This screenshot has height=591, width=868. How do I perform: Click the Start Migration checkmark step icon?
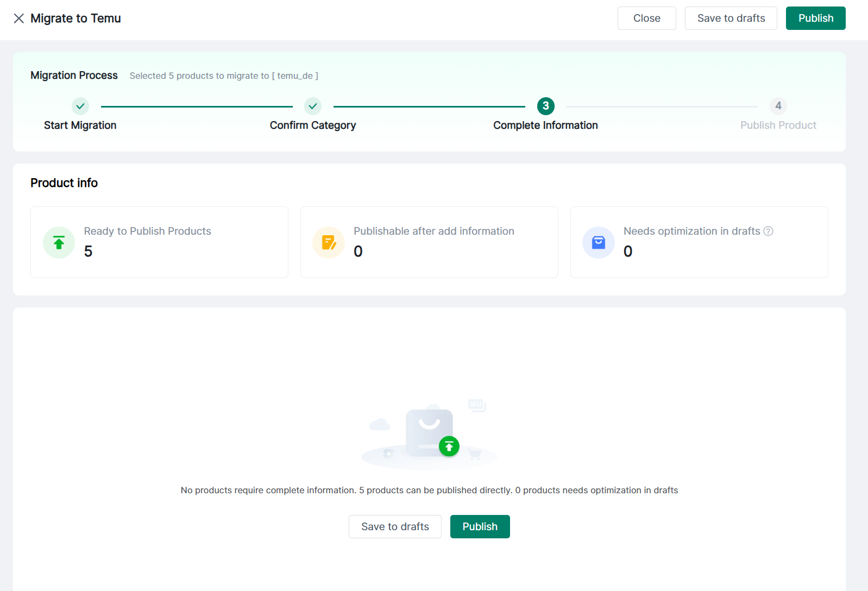point(80,106)
